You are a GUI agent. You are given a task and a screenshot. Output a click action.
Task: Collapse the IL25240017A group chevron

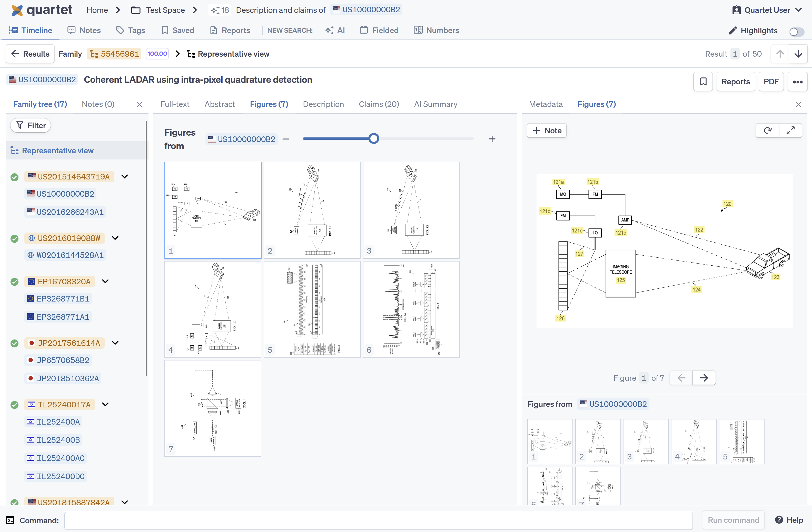pyautogui.click(x=105, y=405)
